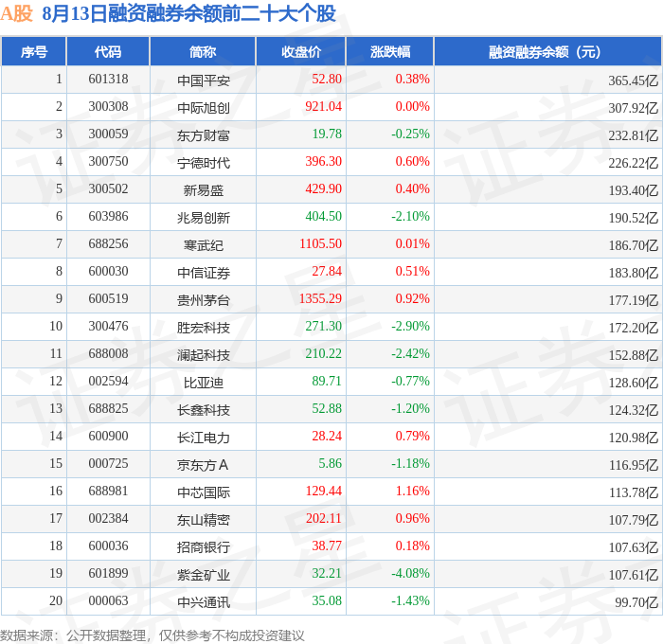Click the 收盘价 column header

301,51
